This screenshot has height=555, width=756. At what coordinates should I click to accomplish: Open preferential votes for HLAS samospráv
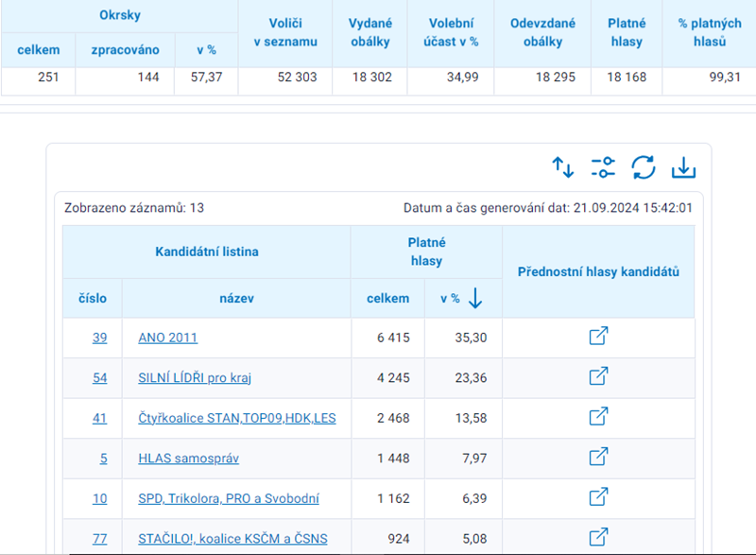598,458
